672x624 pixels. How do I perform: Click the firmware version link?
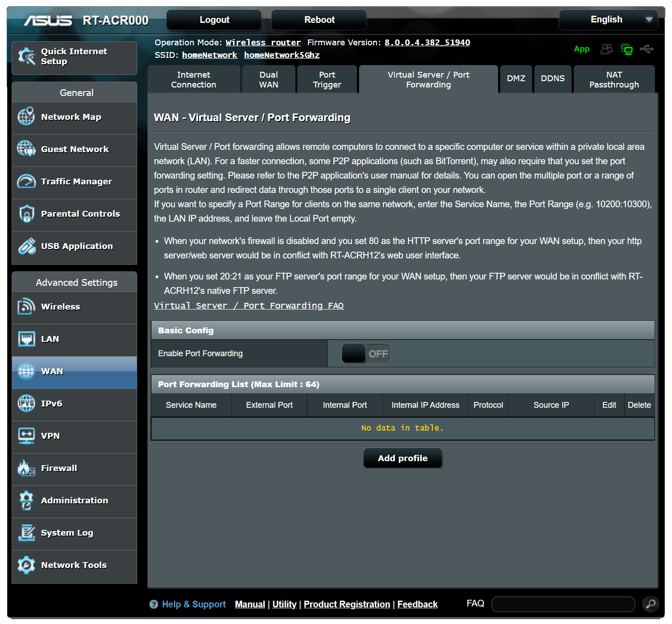[x=427, y=43]
